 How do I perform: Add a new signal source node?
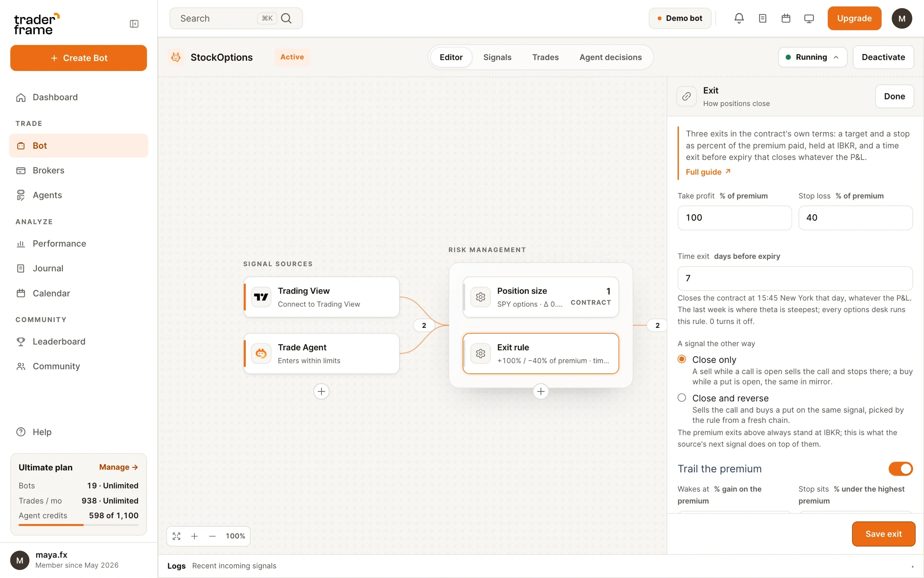(321, 391)
